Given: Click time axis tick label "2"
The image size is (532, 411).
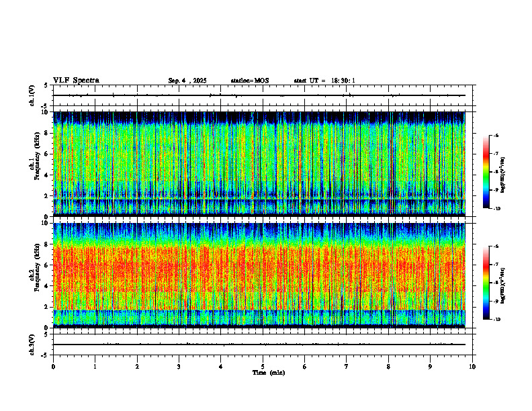Looking at the screenshot, I should (137, 367).
